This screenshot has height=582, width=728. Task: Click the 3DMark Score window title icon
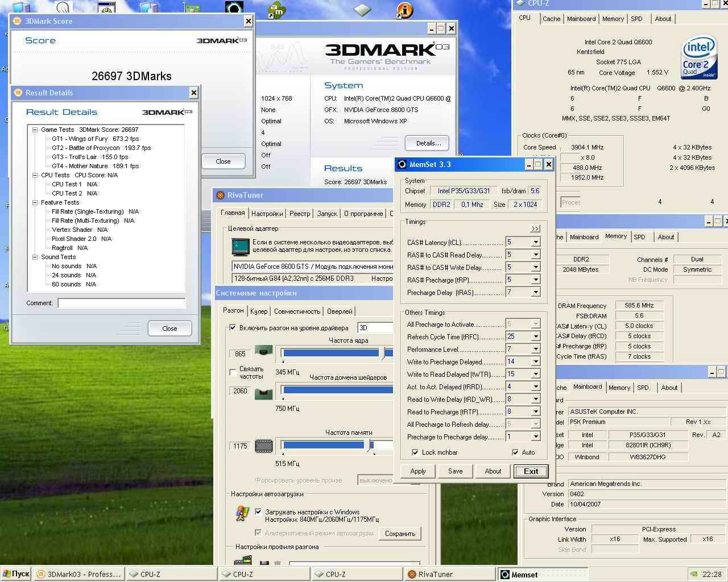click(17, 21)
